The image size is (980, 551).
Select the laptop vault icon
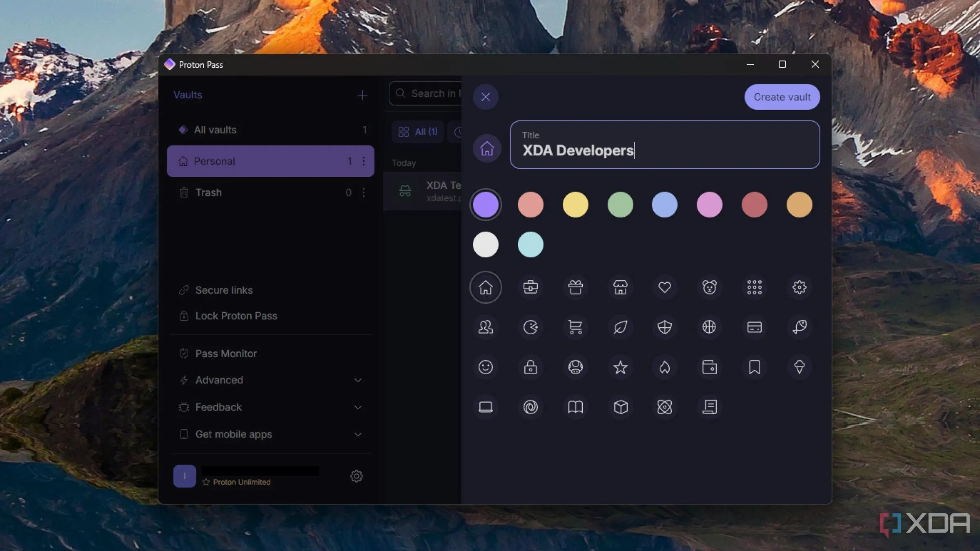(486, 407)
